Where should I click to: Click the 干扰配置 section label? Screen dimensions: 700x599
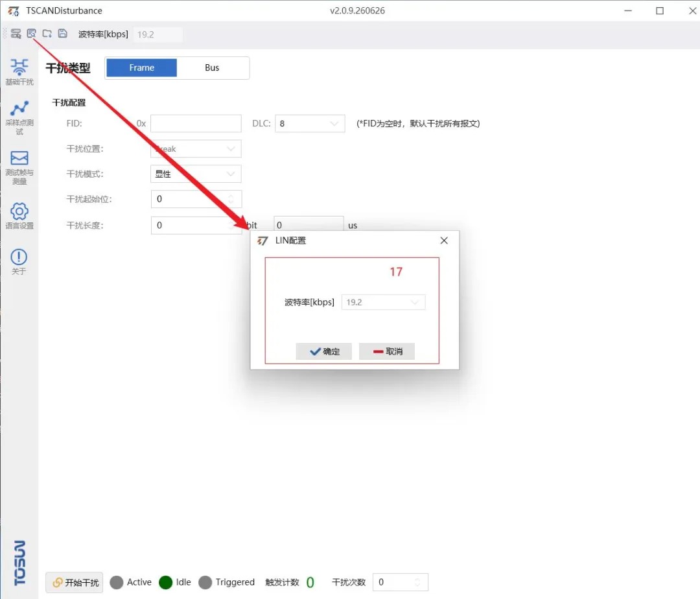pyautogui.click(x=69, y=102)
